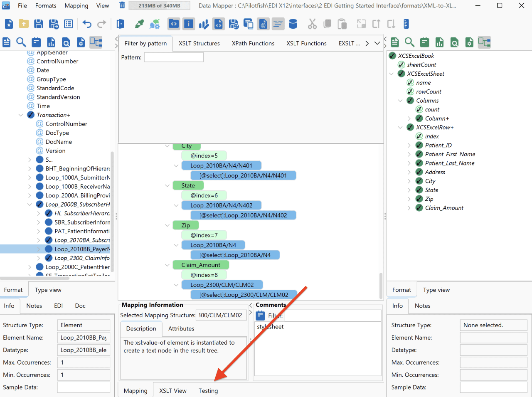Switch to the XSLT Structures tab

[x=199, y=43]
